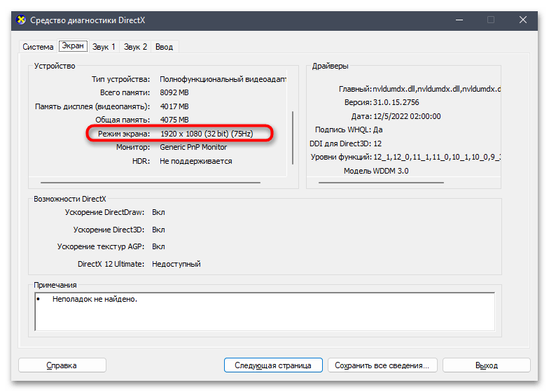The height and width of the screenshot is (392, 549).
Task: Click the Уровни функций 12_1 list
Action: 437,157
